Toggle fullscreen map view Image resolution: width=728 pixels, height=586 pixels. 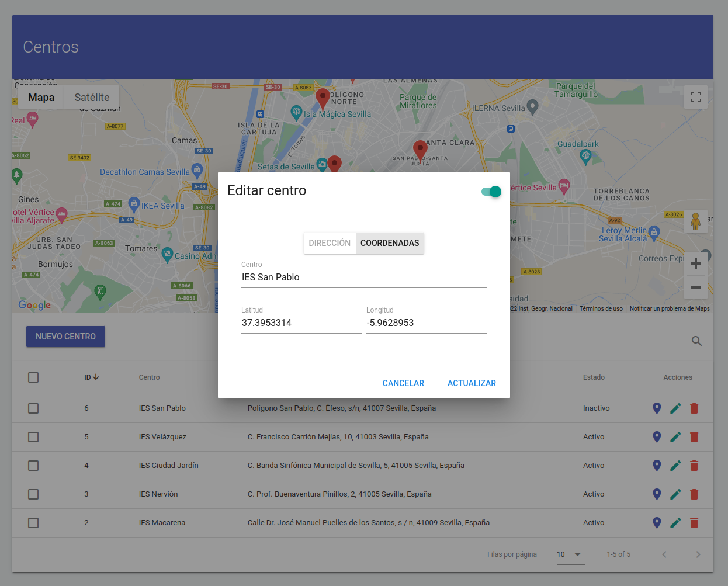click(696, 97)
